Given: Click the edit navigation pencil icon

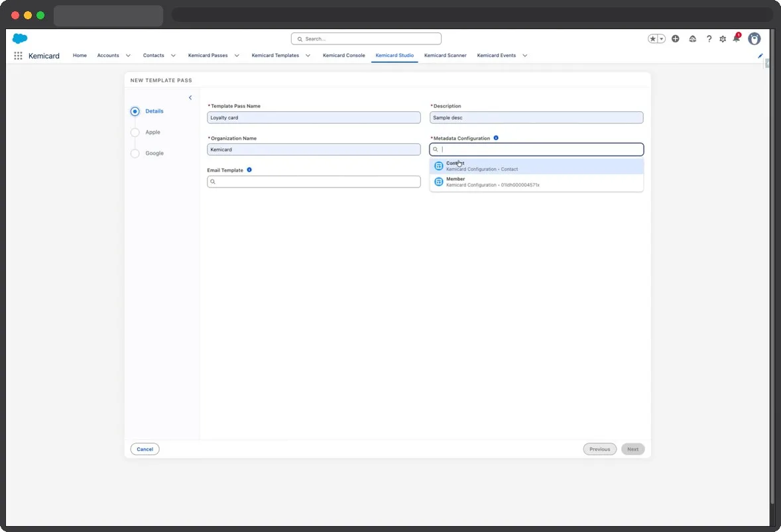Looking at the screenshot, I should [760, 56].
